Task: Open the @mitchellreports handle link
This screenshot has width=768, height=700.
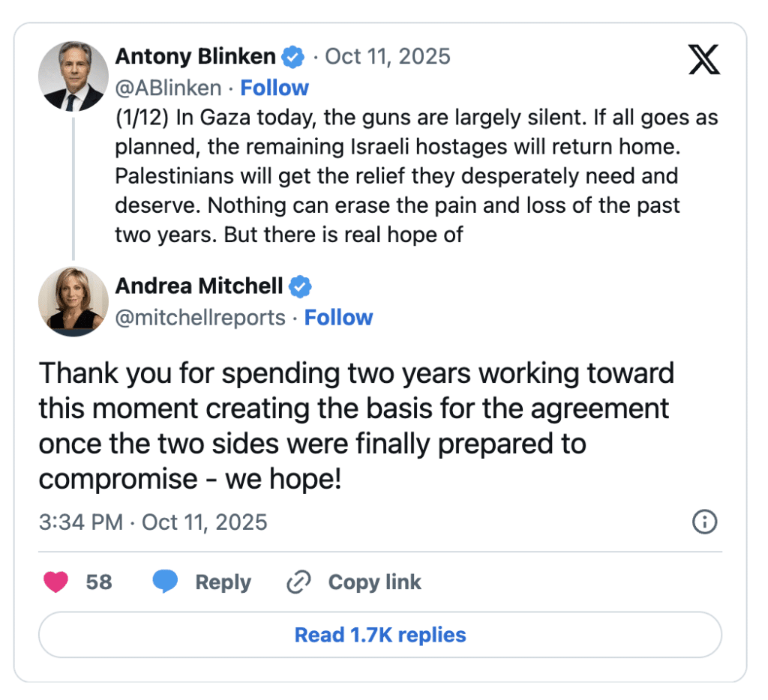Action: [x=200, y=318]
